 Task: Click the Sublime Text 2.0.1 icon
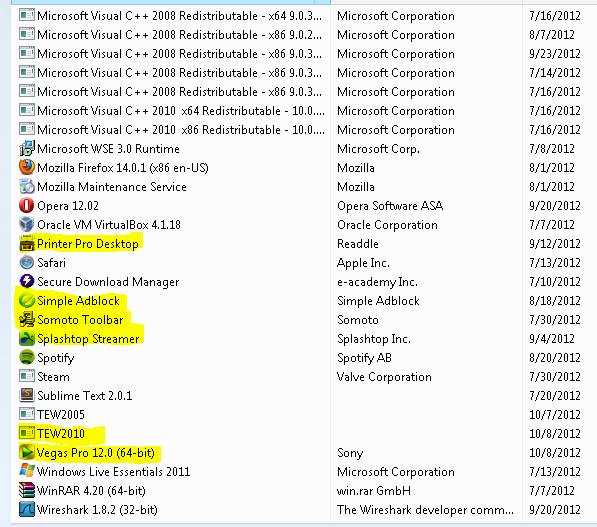tap(27, 395)
